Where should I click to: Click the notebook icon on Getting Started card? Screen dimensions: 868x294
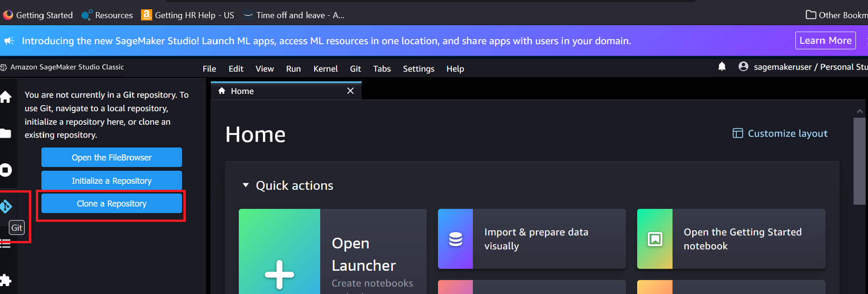[655, 239]
